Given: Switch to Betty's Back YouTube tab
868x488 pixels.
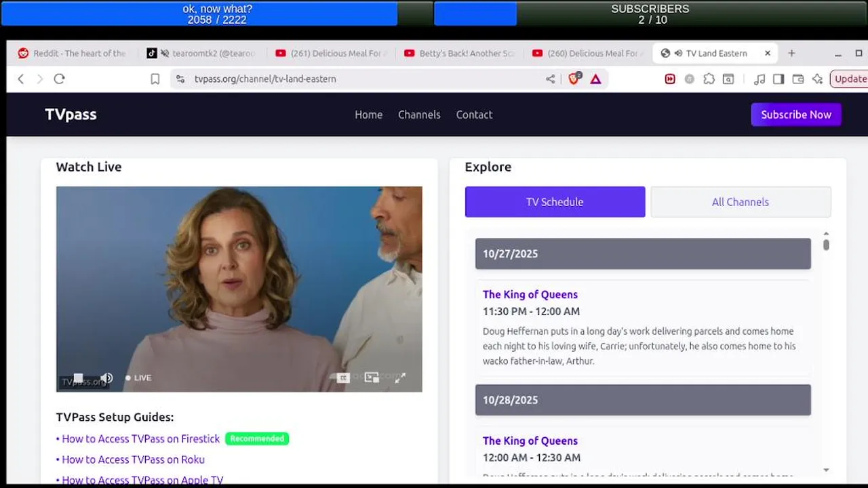Looking at the screenshot, I should click(458, 53).
